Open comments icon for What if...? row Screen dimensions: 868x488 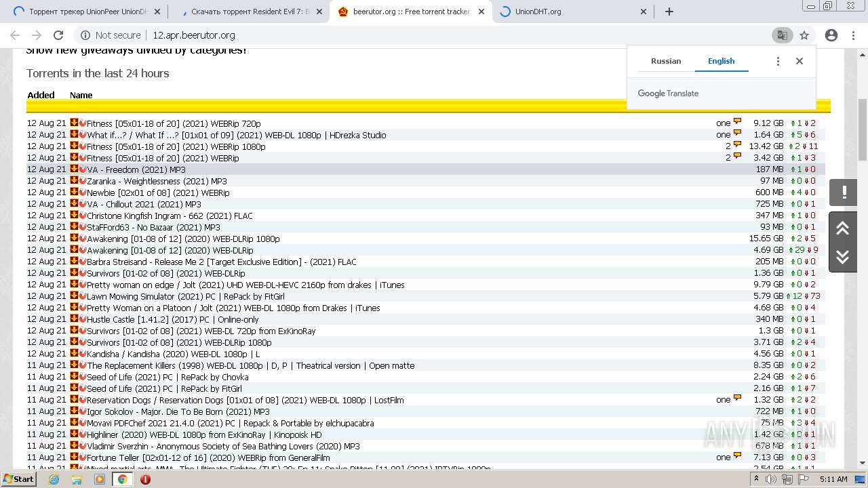point(737,134)
